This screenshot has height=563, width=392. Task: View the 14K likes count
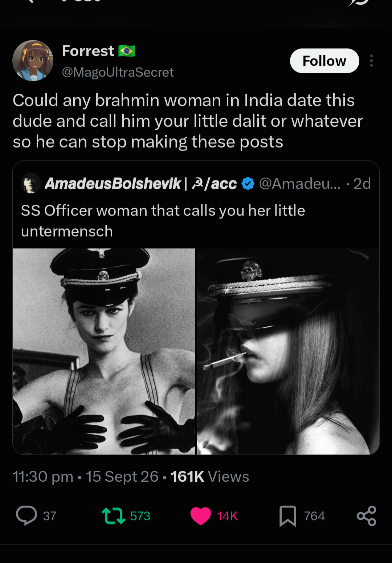[227, 516]
